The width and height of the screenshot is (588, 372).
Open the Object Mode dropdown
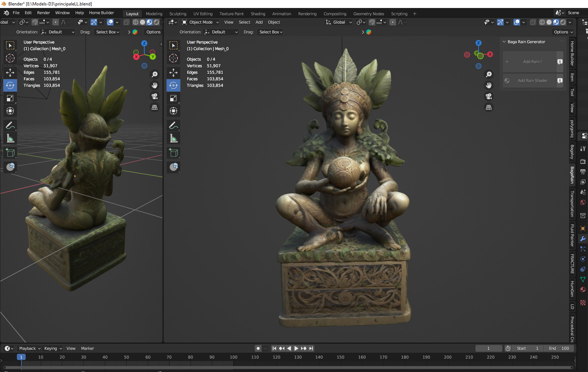pos(200,22)
